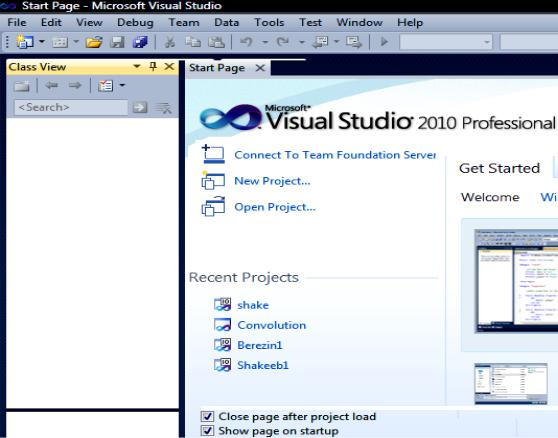Click the Team Foundation Server connect icon
The height and width of the screenshot is (438, 558).
point(213,154)
